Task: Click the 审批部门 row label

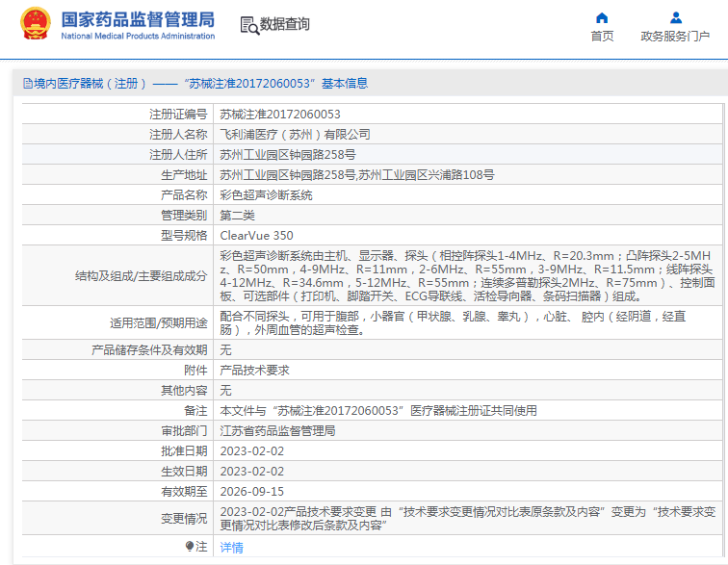Action: [184, 431]
